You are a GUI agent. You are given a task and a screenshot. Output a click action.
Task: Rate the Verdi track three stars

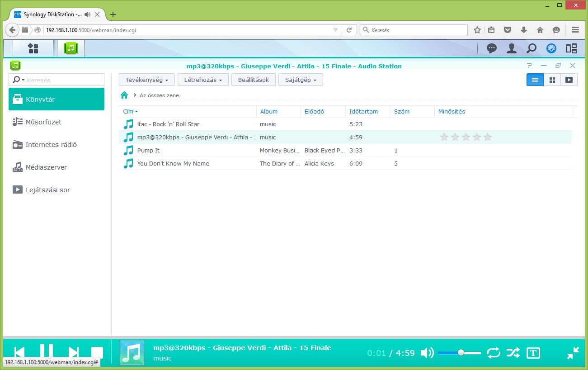(466, 137)
